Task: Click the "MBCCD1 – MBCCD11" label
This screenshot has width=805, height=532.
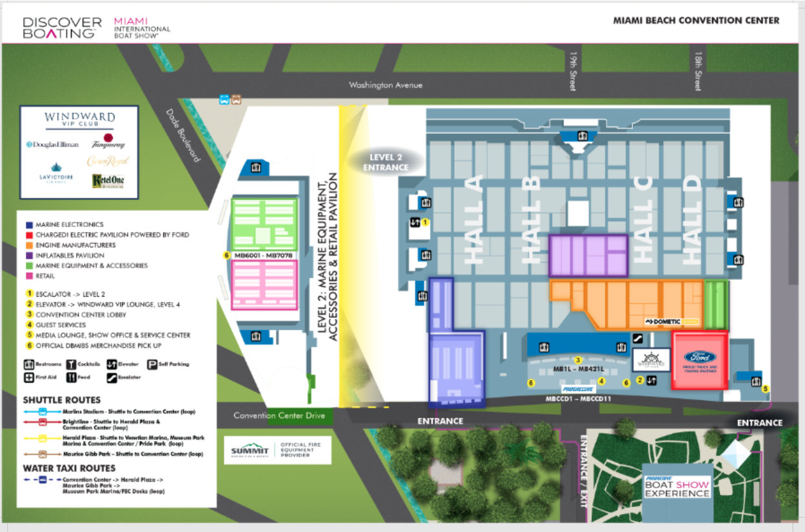Action: click(578, 399)
